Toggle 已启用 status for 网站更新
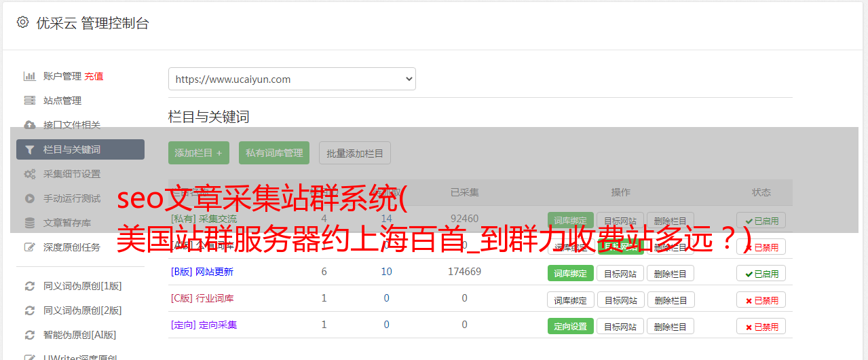Screen dimensions: 868x360 761,273
